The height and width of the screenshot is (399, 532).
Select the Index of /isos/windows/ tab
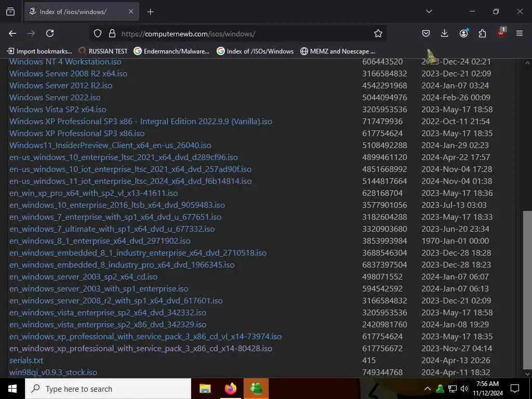click(x=82, y=12)
